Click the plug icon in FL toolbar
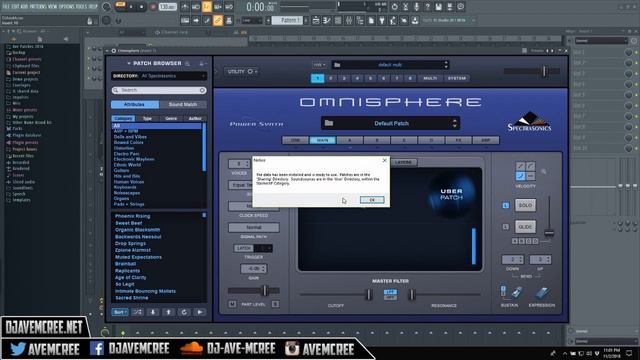640x360 pixels. click(x=382, y=20)
